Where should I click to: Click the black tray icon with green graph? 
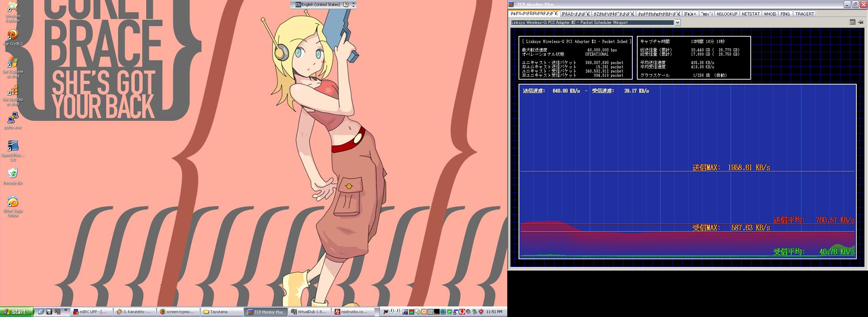[x=437, y=312]
